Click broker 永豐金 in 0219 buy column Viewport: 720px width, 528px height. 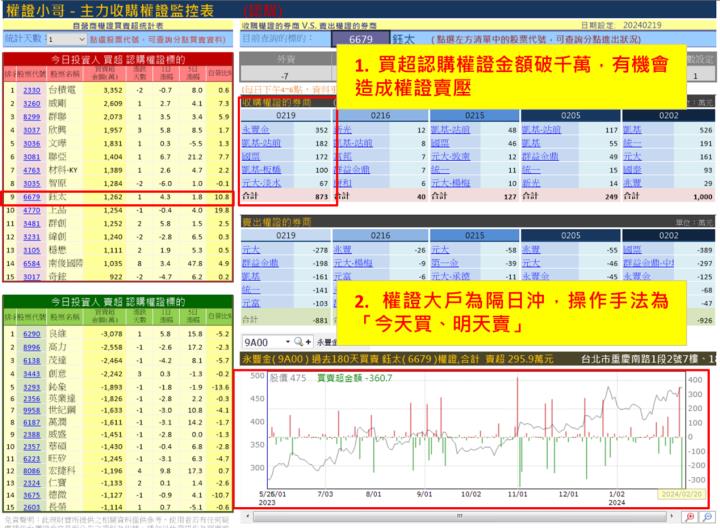point(255,130)
